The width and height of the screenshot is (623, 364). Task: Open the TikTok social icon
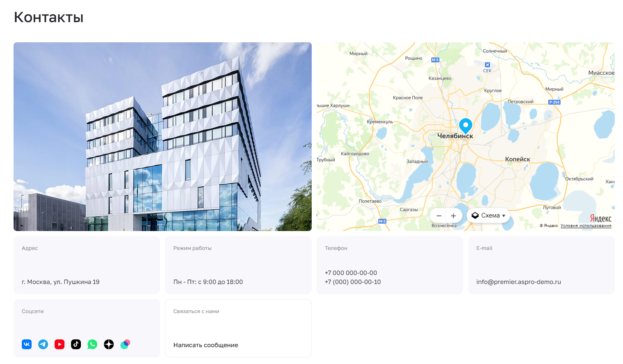(x=76, y=344)
